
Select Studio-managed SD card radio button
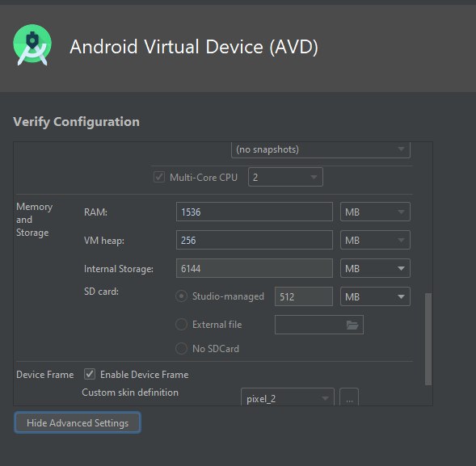click(x=181, y=296)
